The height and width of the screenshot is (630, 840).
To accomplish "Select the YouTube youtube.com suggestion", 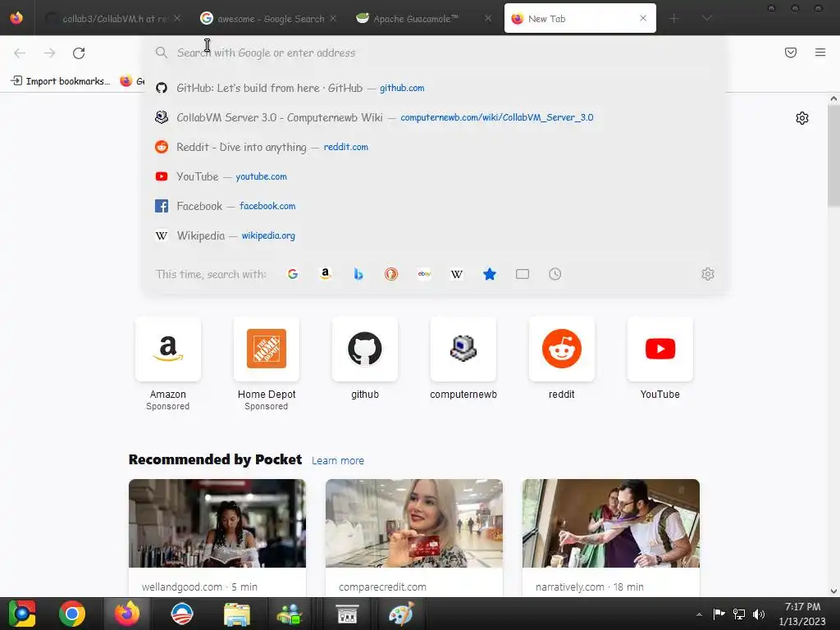I will coord(434,176).
